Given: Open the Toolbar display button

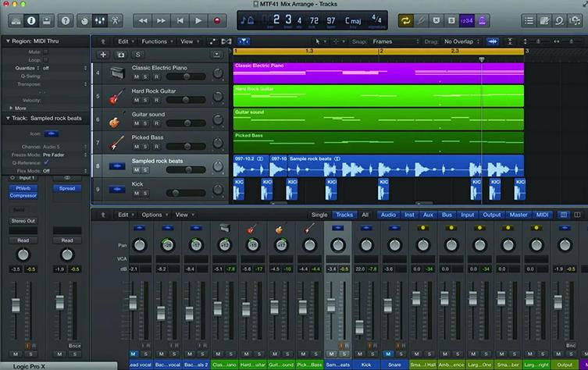Looking at the screenshot, I should [47, 20].
